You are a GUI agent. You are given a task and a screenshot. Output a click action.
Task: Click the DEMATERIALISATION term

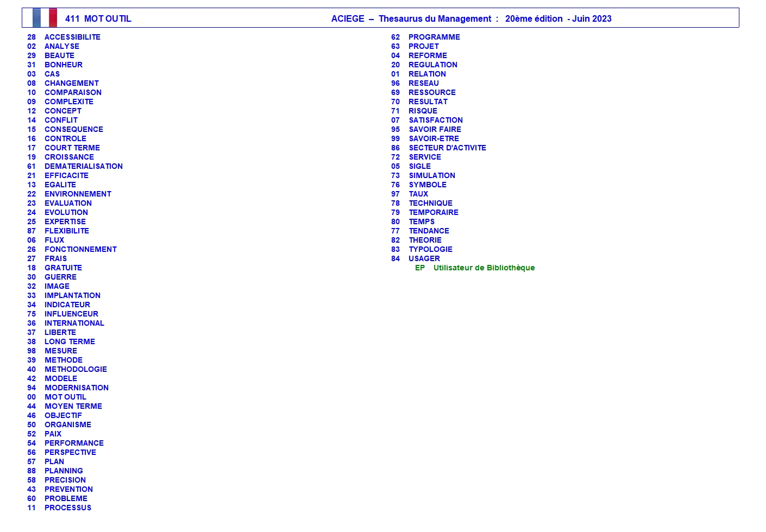coord(84,166)
